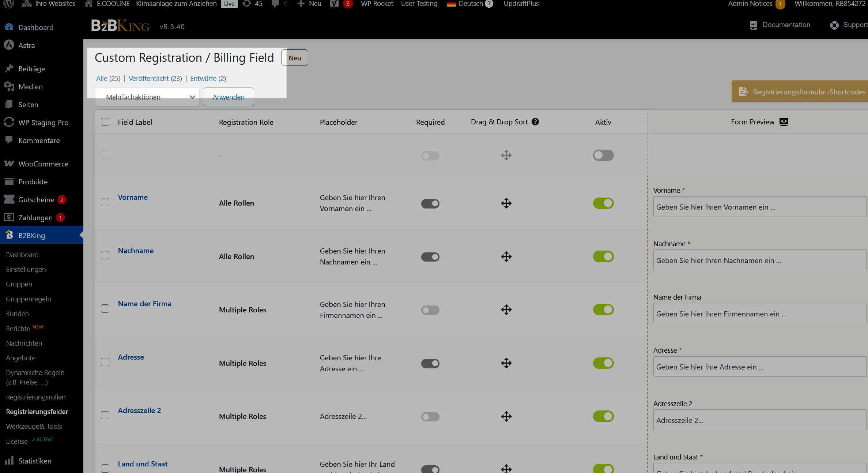Click the Adresse preview input field
The width and height of the screenshot is (868, 473).
(x=760, y=367)
